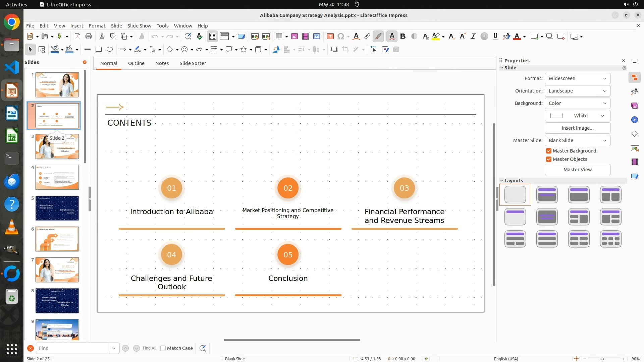Uncheck the Master Background checkbox
This screenshot has width=644, height=362.
coord(549,151)
